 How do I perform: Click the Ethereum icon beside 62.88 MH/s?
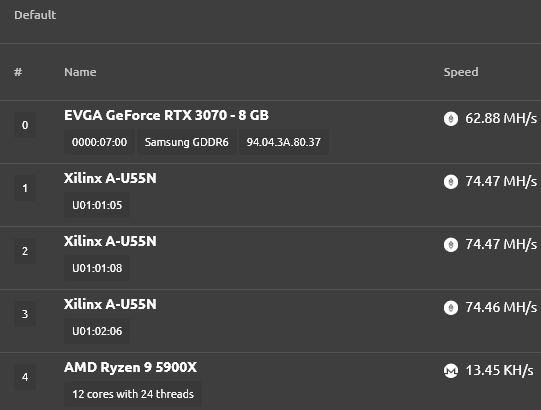(451, 119)
